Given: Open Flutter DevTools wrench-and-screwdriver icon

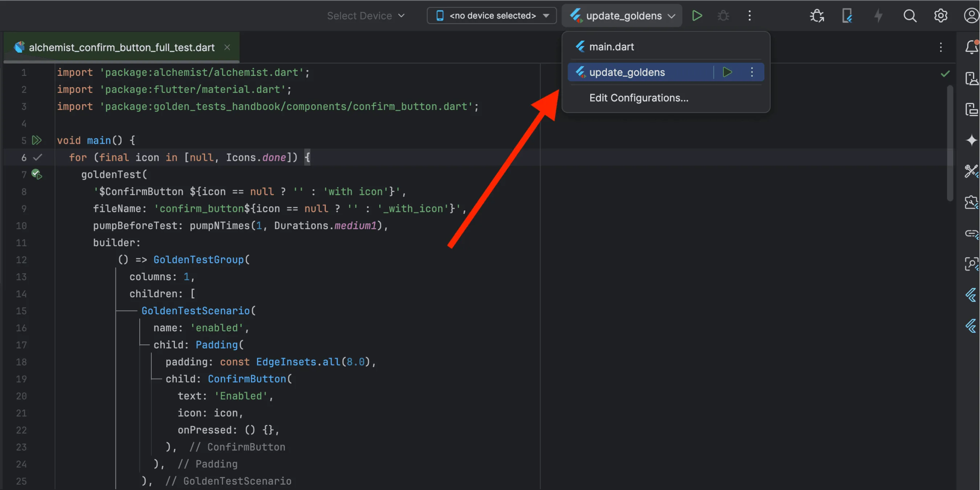Looking at the screenshot, I should (x=971, y=171).
